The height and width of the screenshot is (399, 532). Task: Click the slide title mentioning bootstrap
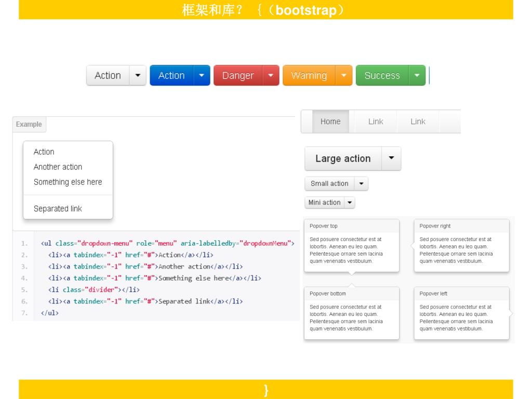[x=263, y=10]
